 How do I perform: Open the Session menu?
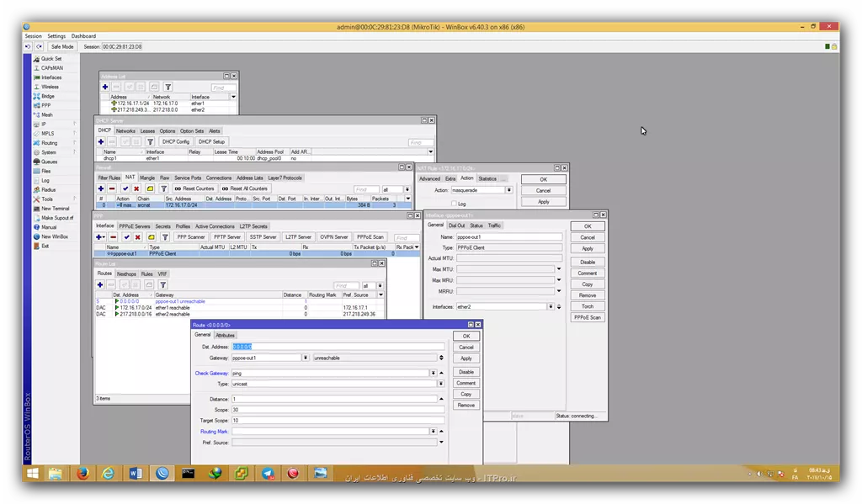click(33, 36)
